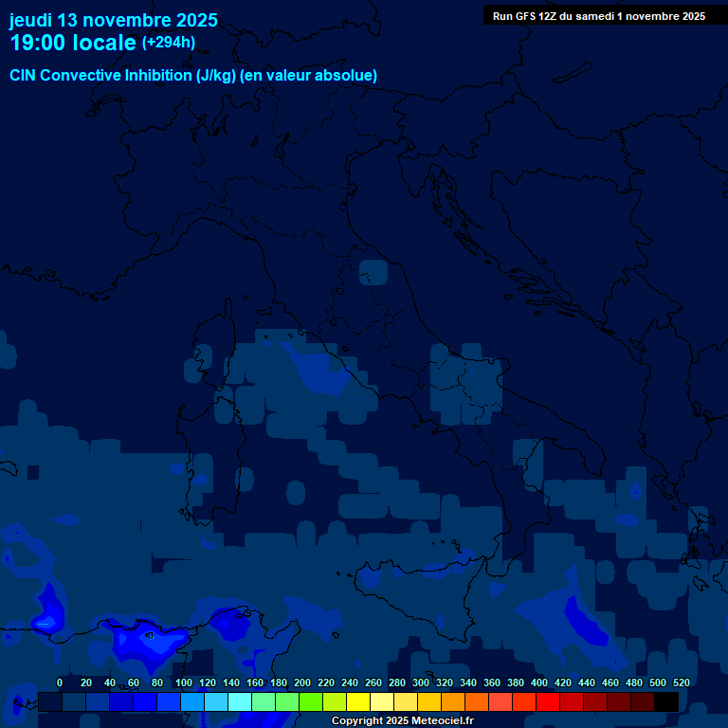
Task: Select the dark maroon swatch near 480
Action: 643,701
